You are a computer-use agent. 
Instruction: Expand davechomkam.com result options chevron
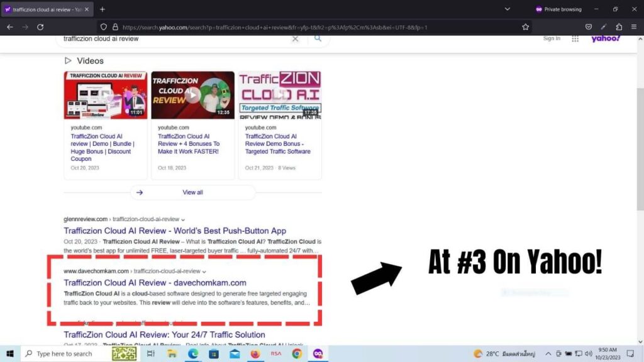[x=204, y=271]
